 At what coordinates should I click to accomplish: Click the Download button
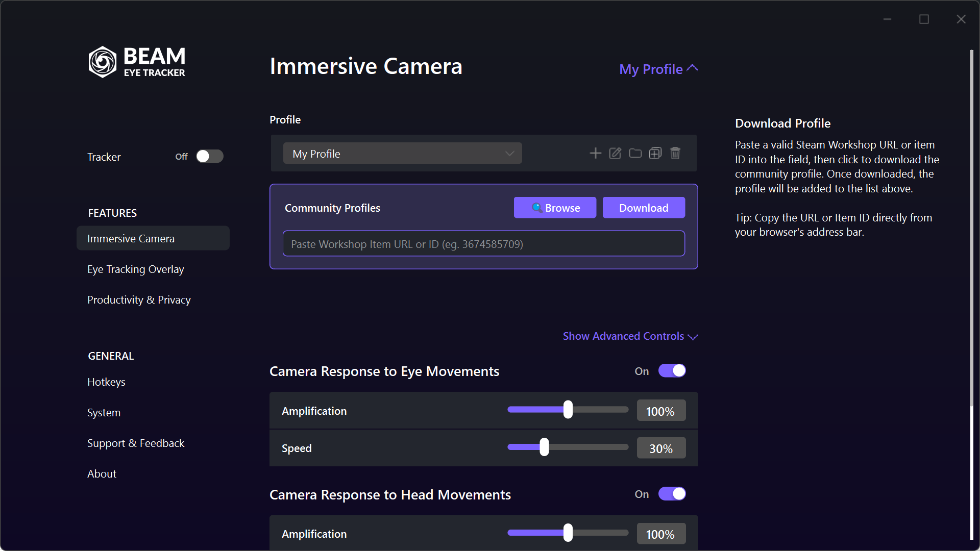(644, 208)
